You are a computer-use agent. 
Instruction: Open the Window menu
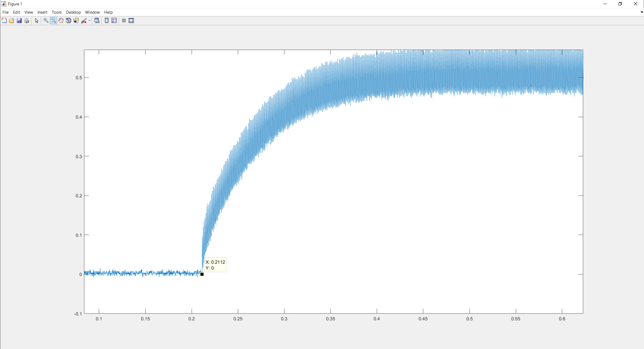click(x=93, y=12)
